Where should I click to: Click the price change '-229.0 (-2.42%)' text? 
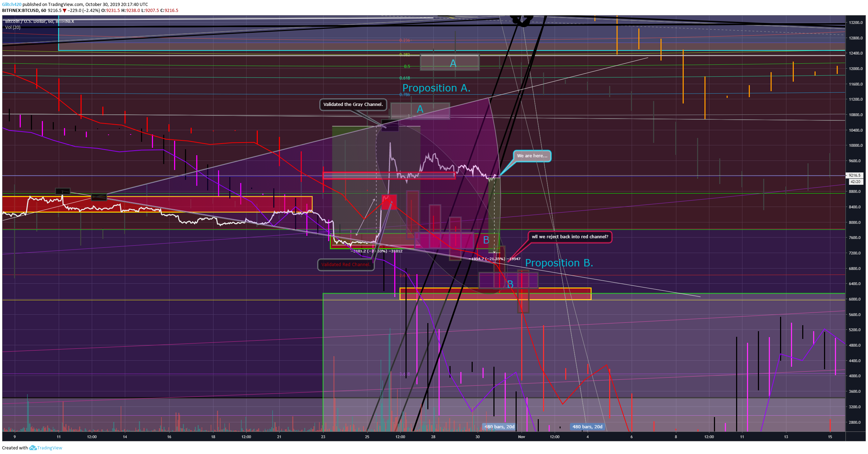pos(84,11)
